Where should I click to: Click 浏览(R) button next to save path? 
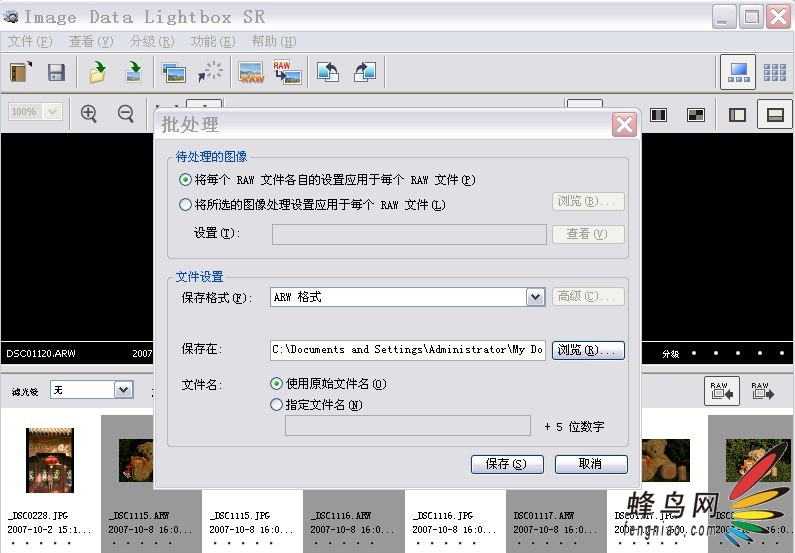click(x=589, y=350)
